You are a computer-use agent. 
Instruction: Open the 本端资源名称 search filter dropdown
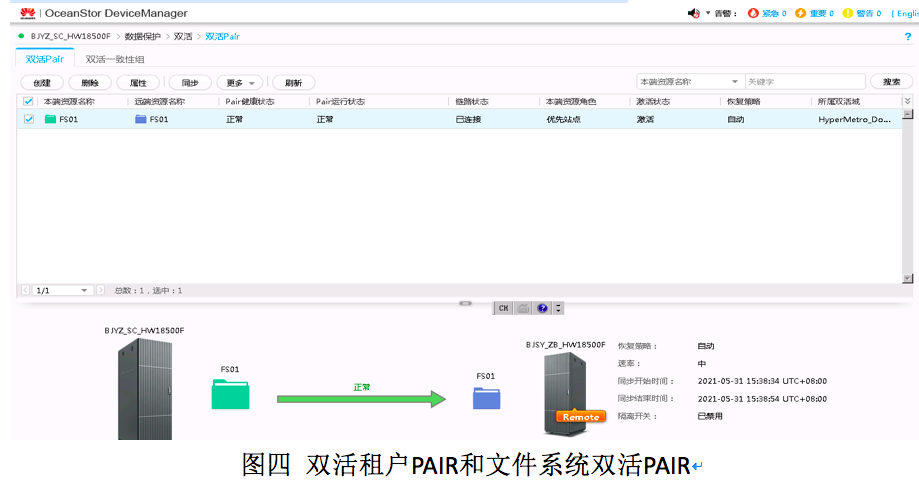[690, 81]
